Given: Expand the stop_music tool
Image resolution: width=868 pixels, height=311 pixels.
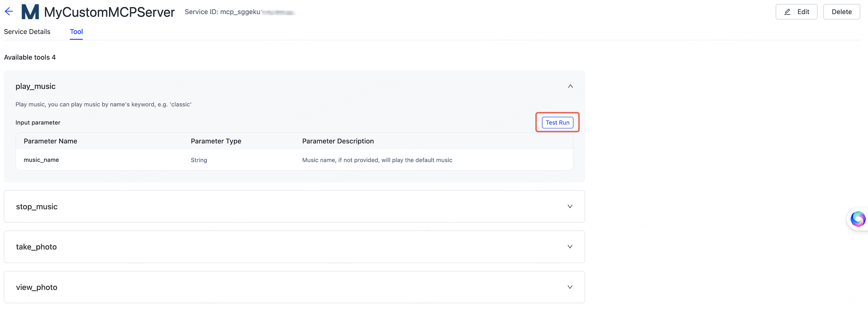Looking at the screenshot, I should (570, 206).
